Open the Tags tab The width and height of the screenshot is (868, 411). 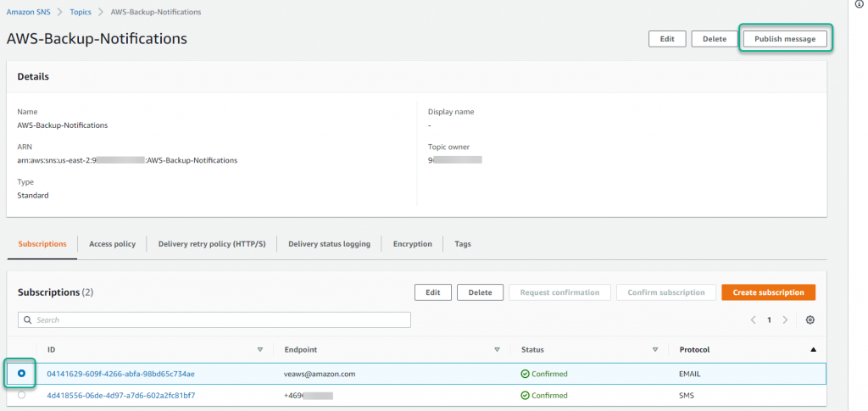click(x=463, y=244)
